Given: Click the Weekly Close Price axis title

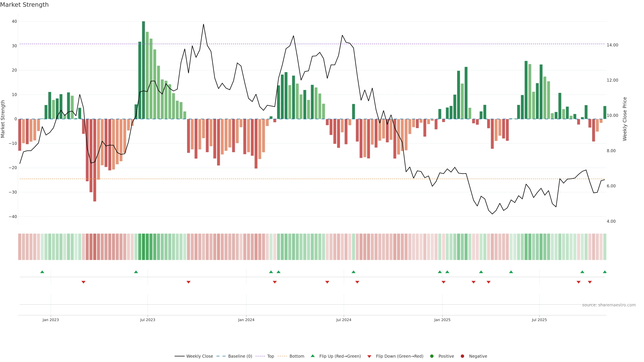Looking at the screenshot, I should (x=625, y=119).
